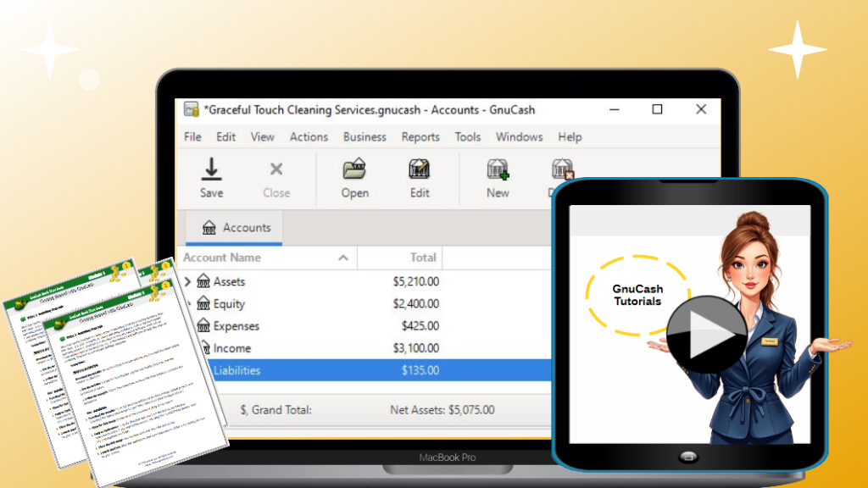Click the Equity account bank icon
This screenshot has height=488, width=868.
(x=203, y=303)
